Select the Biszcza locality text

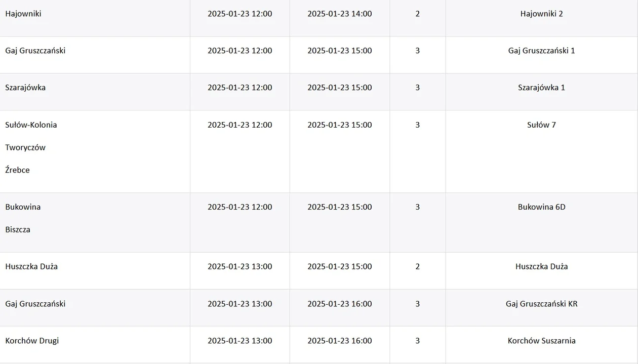[x=18, y=230]
